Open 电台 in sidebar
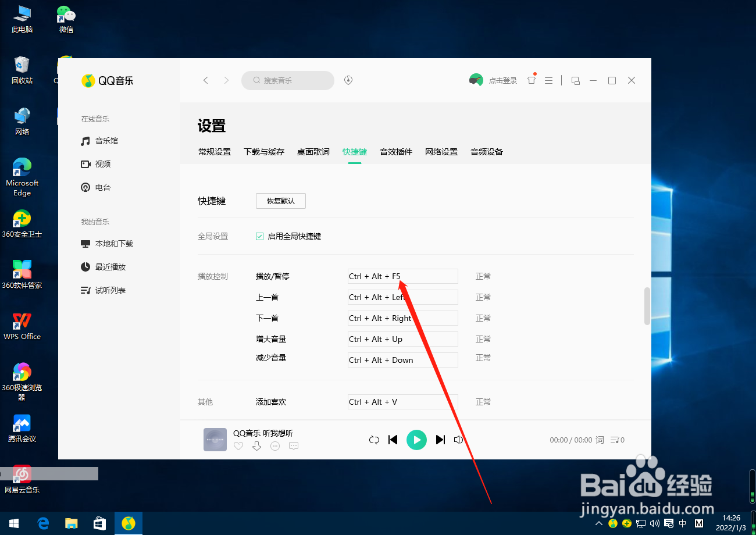756x535 pixels. (x=96, y=187)
